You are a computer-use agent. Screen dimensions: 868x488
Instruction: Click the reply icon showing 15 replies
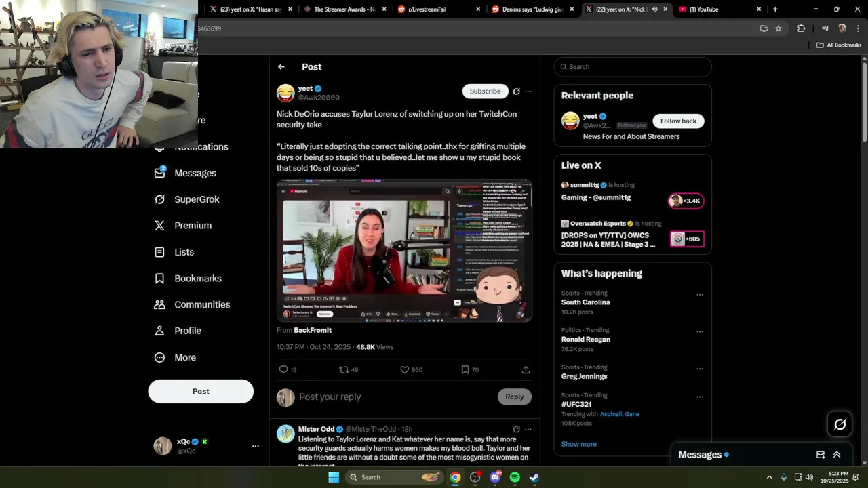pos(283,369)
